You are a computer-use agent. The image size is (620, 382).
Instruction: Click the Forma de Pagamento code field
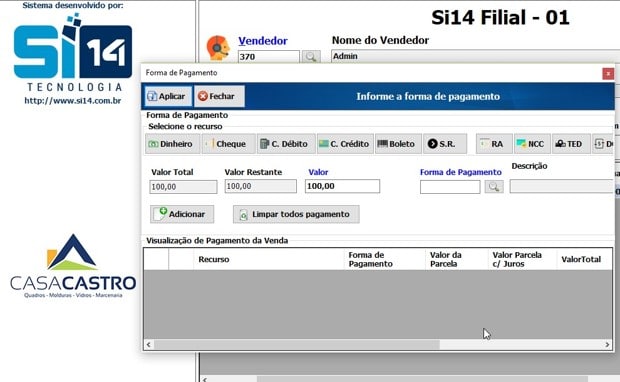coord(450,187)
